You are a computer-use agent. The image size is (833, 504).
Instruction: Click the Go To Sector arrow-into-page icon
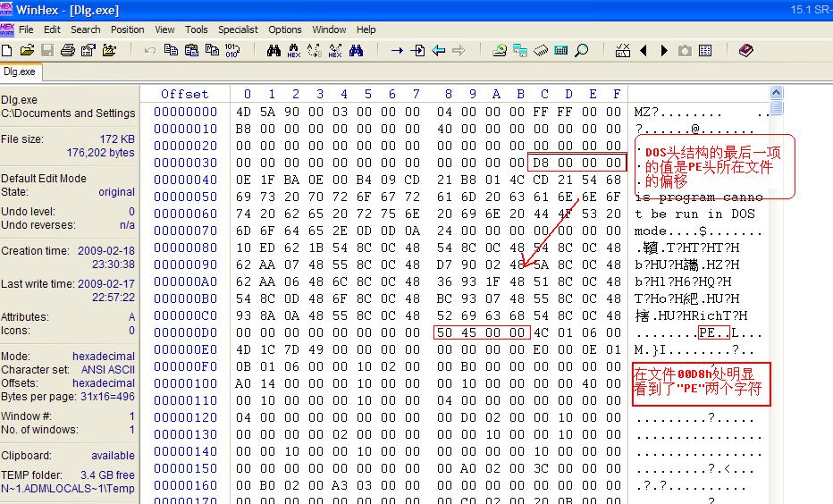[x=417, y=50]
